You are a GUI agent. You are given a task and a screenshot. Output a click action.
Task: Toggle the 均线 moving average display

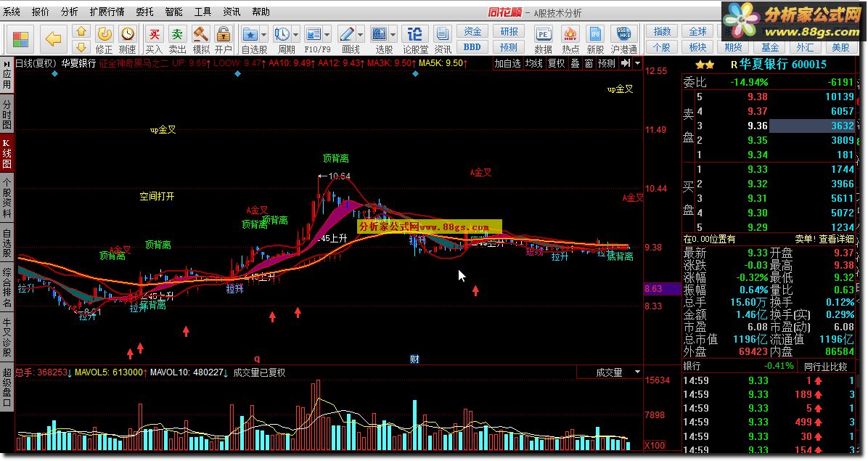[x=533, y=63]
